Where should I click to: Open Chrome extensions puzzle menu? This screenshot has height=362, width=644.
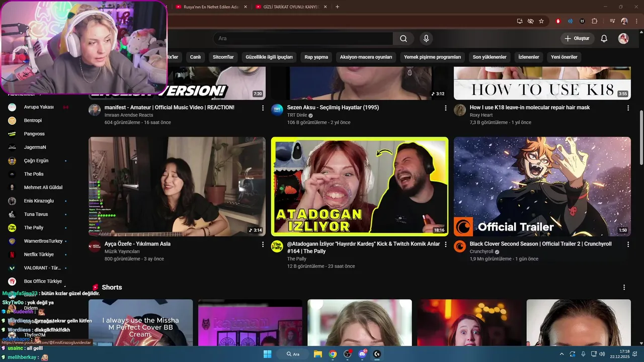point(595,21)
